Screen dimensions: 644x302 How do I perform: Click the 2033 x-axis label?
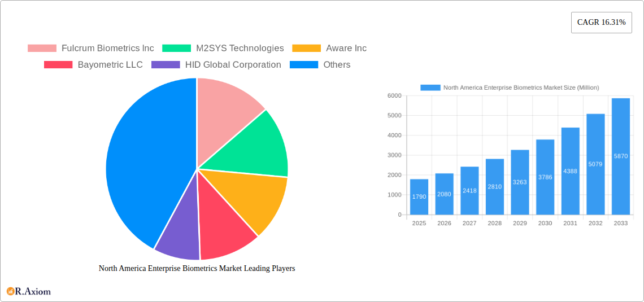[621, 224]
